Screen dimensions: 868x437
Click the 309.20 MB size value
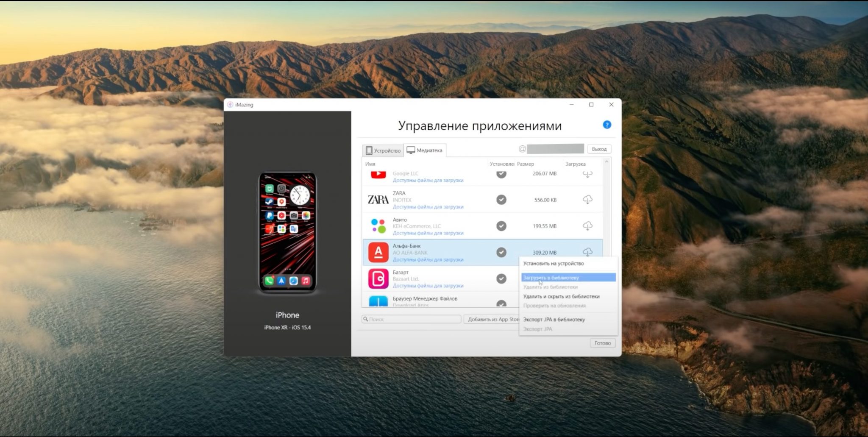pyautogui.click(x=545, y=253)
